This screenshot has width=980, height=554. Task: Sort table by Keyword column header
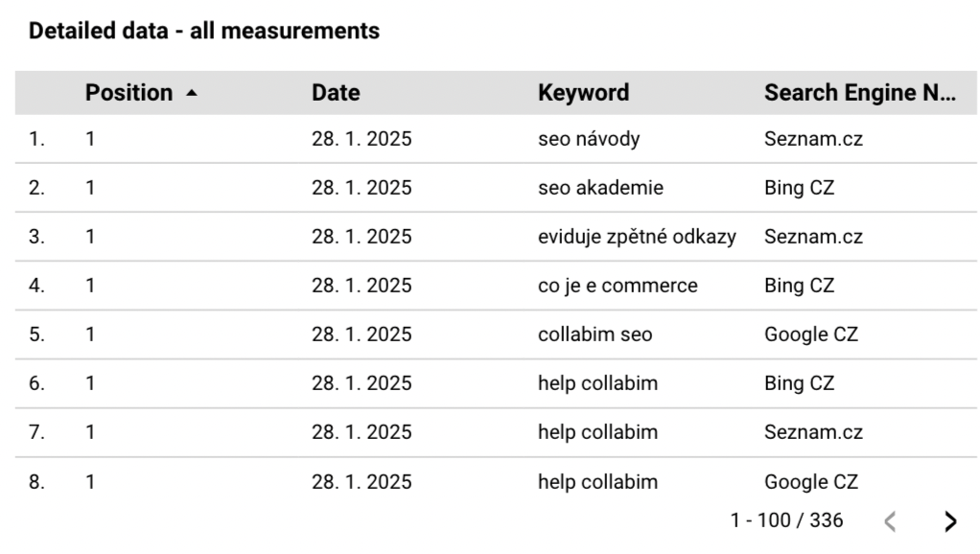pyautogui.click(x=583, y=92)
